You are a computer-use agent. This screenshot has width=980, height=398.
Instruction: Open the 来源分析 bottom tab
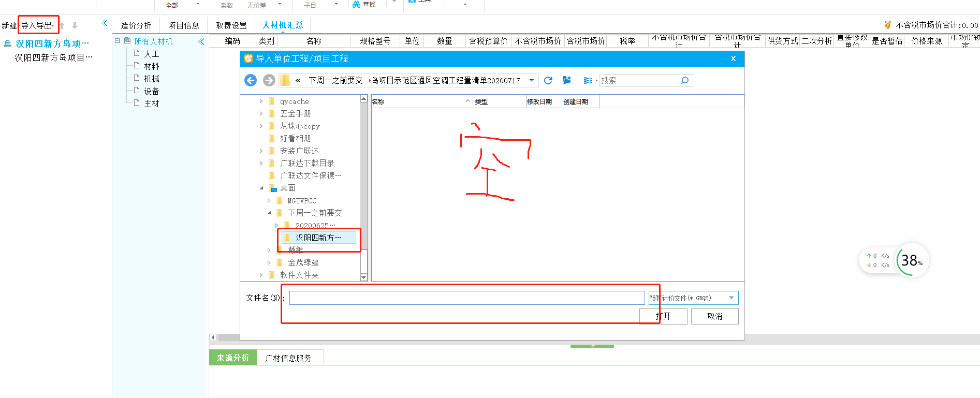[233, 358]
